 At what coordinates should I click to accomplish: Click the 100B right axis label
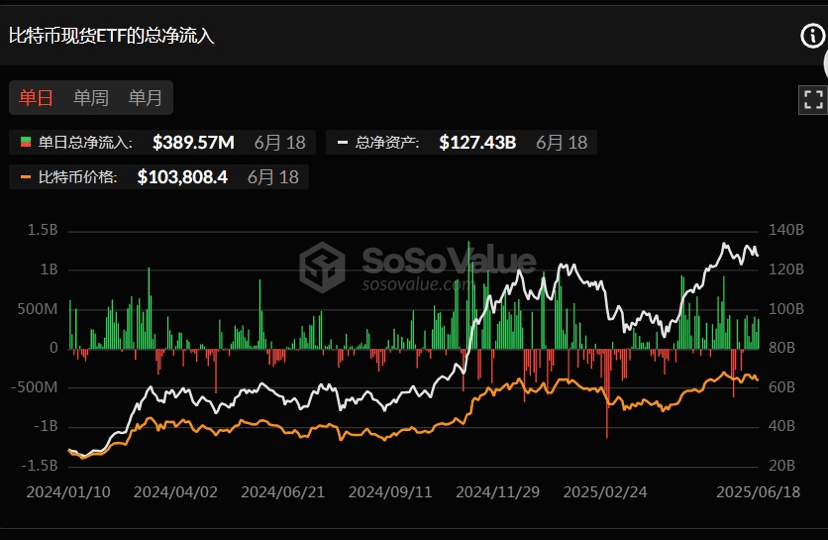[x=786, y=309]
